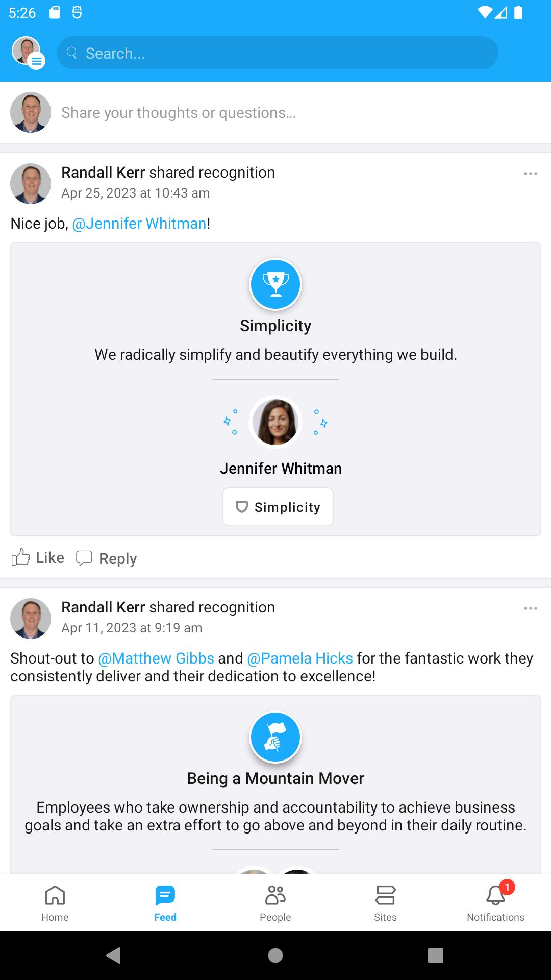Open the @Jennifer Whitman mention link
Viewport: 551px width, 980px height.
139,224
